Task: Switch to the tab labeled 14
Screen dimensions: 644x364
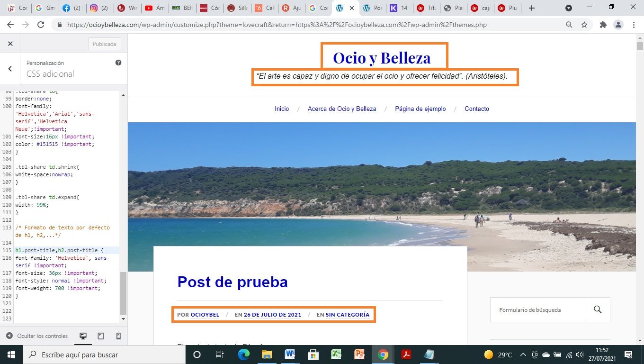Action: click(x=399, y=8)
